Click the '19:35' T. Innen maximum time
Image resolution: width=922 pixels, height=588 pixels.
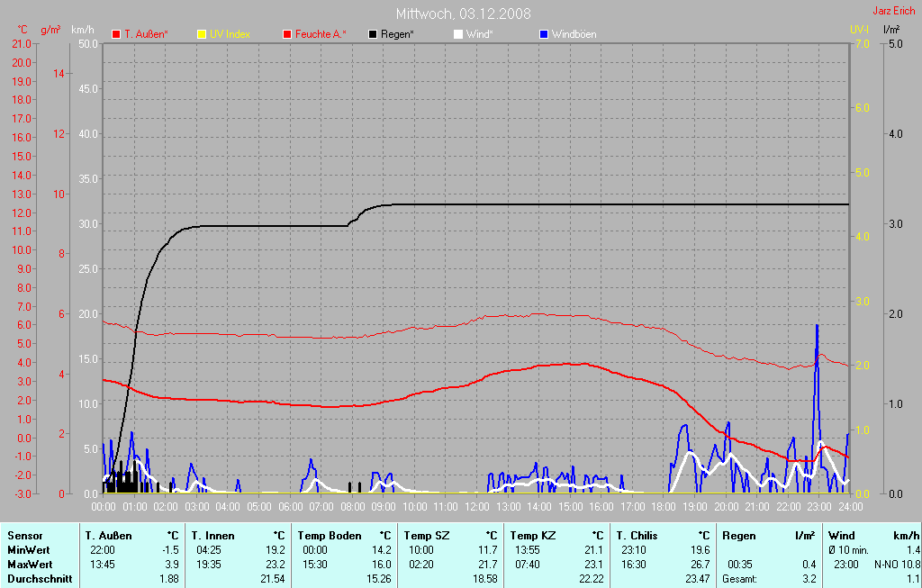tap(209, 565)
